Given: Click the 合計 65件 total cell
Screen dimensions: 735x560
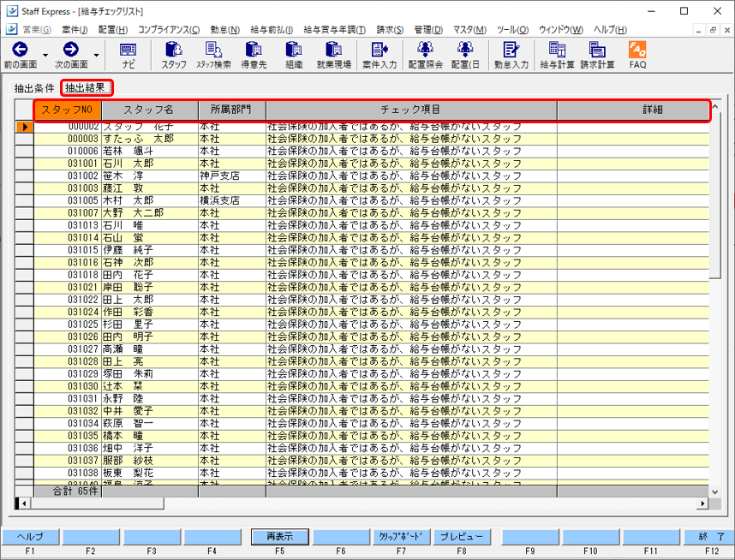Looking at the screenshot, I should (x=68, y=491).
